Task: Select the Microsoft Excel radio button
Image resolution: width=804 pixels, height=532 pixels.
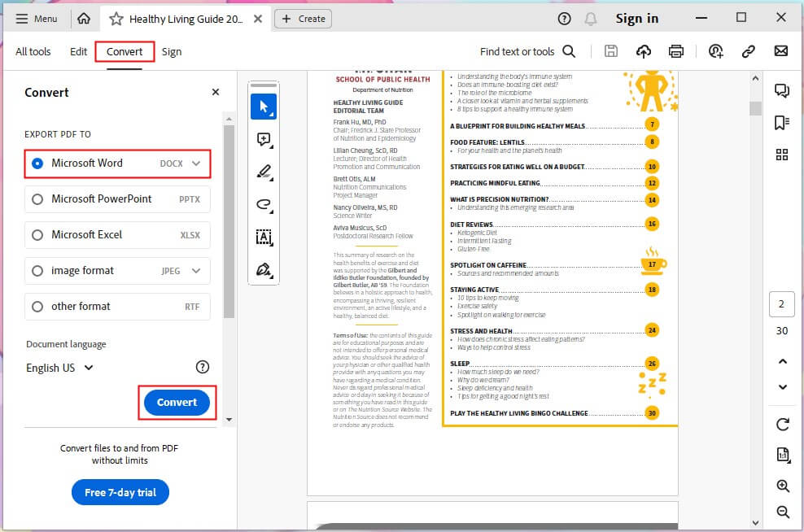Action: 37,235
